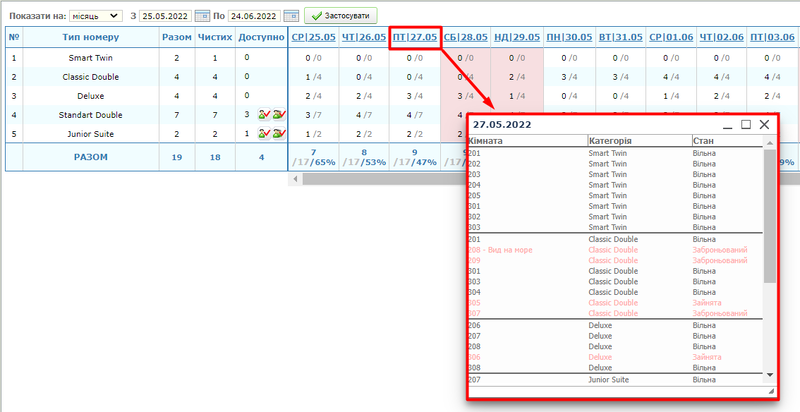Click second availability icon in Junior Suite row
The width and height of the screenshot is (800, 412).
coord(278,133)
